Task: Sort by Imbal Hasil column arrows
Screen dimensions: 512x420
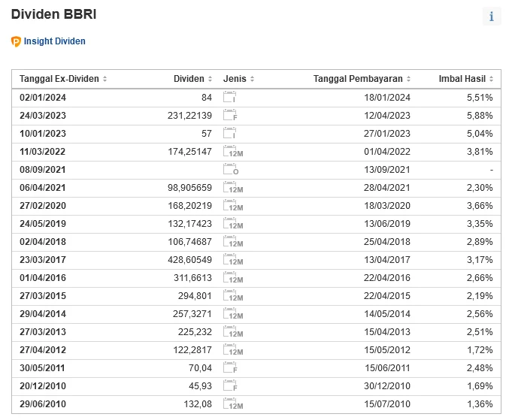Action: click(x=492, y=79)
